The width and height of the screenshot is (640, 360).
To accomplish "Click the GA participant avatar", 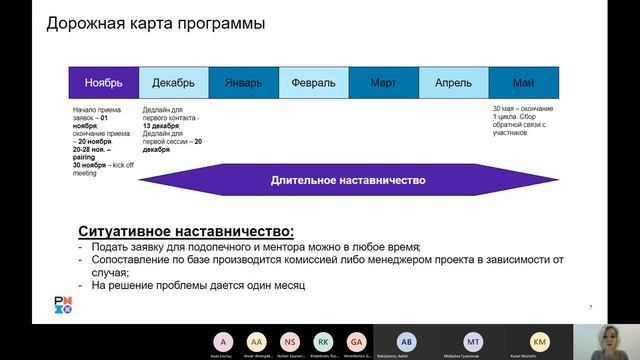I will point(356,342).
